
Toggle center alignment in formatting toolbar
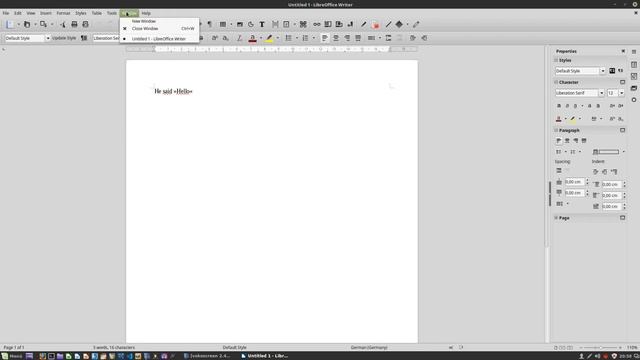coord(336,38)
